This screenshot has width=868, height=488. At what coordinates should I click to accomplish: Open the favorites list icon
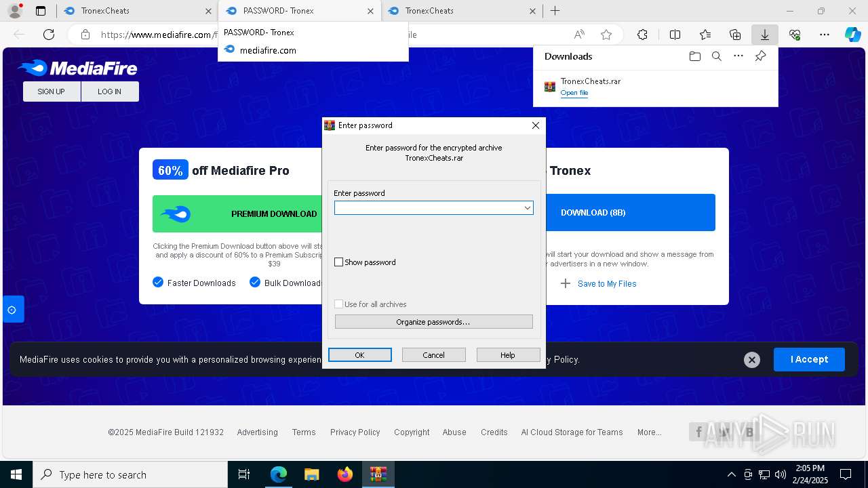pos(705,35)
